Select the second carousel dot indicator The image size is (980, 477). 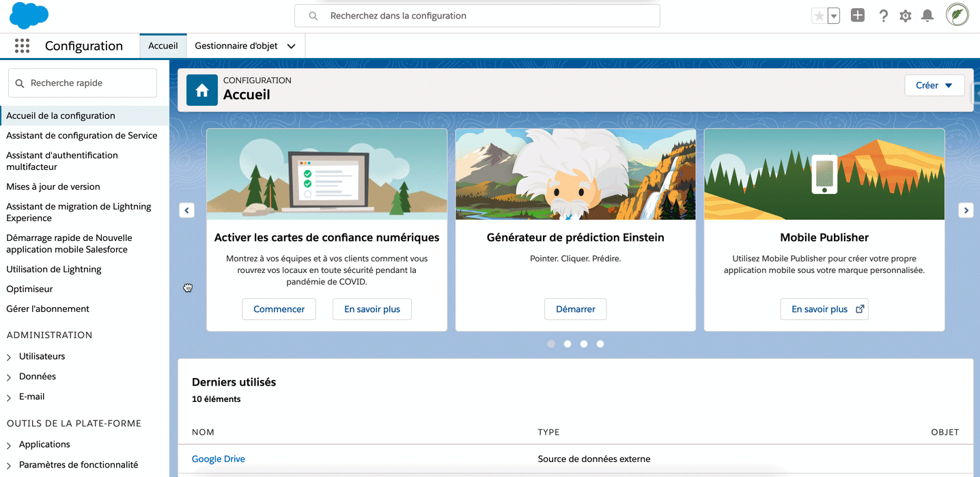(x=568, y=344)
